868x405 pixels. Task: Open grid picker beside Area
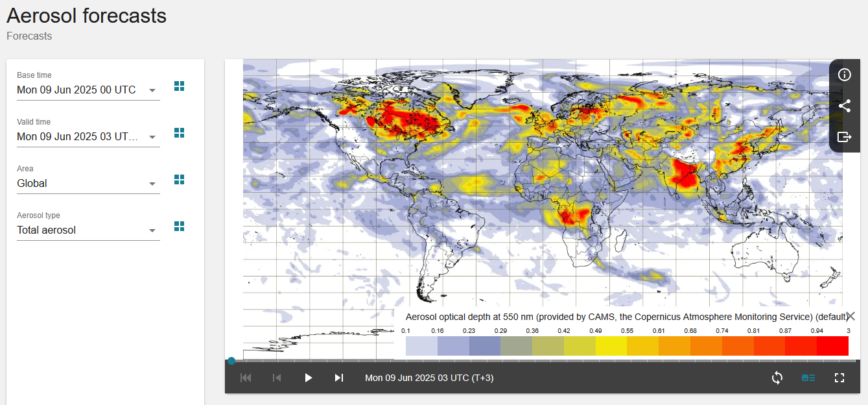point(180,180)
